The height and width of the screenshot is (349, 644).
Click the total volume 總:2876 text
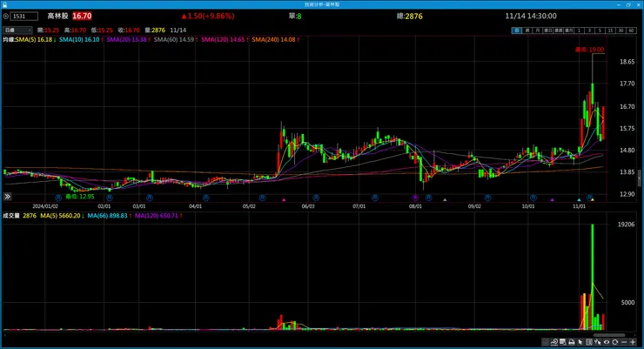[x=409, y=16]
